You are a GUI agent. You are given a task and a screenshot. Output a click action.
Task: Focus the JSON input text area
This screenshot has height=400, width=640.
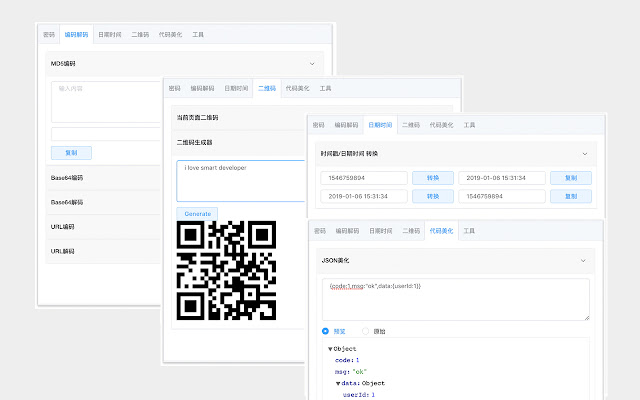click(456, 300)
